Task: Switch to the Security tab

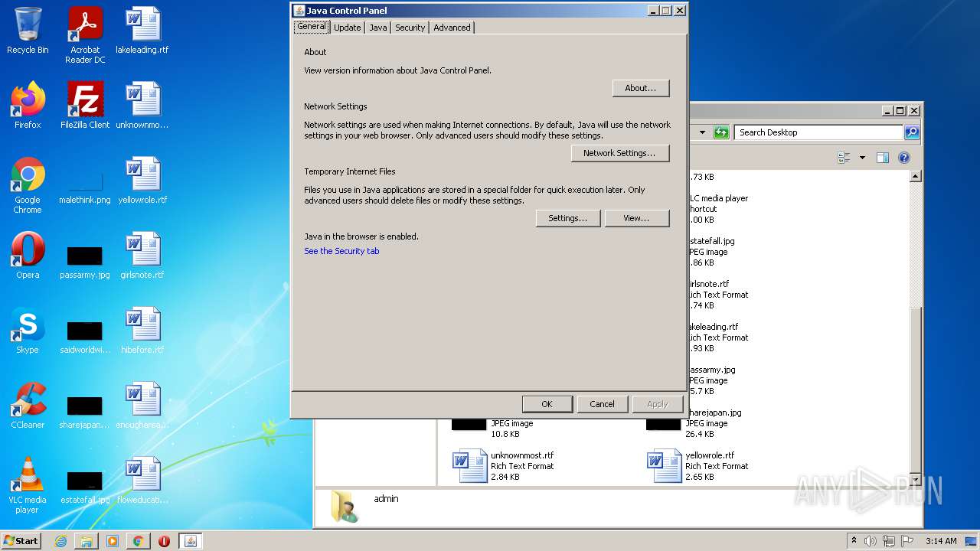Action: click(410, 28)
